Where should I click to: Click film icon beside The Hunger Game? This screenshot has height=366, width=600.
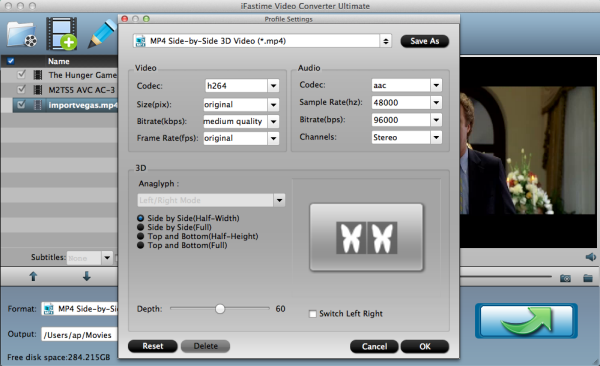[x=38, y=75]
